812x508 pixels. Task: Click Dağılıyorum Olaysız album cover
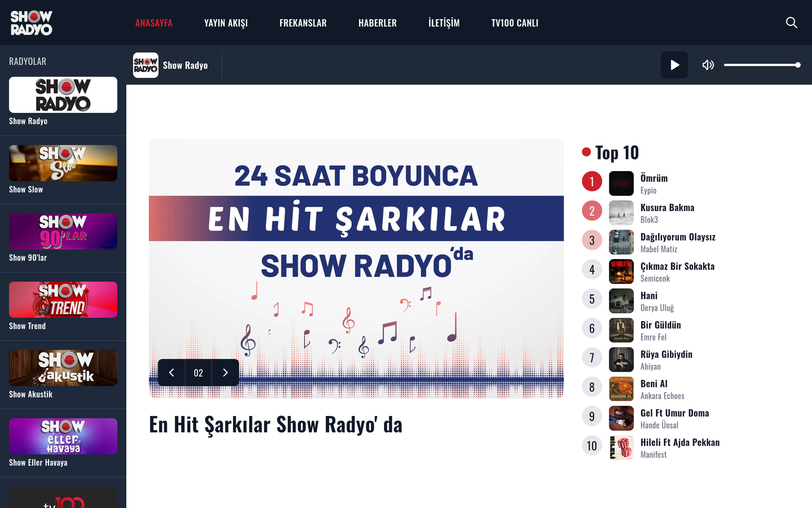tap(621, 242)
